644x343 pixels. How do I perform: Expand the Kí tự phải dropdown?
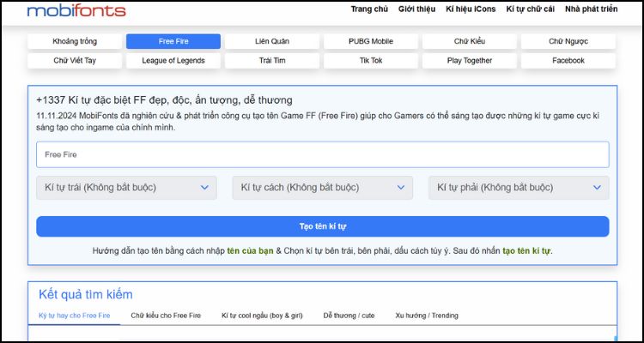pos(519,188)
